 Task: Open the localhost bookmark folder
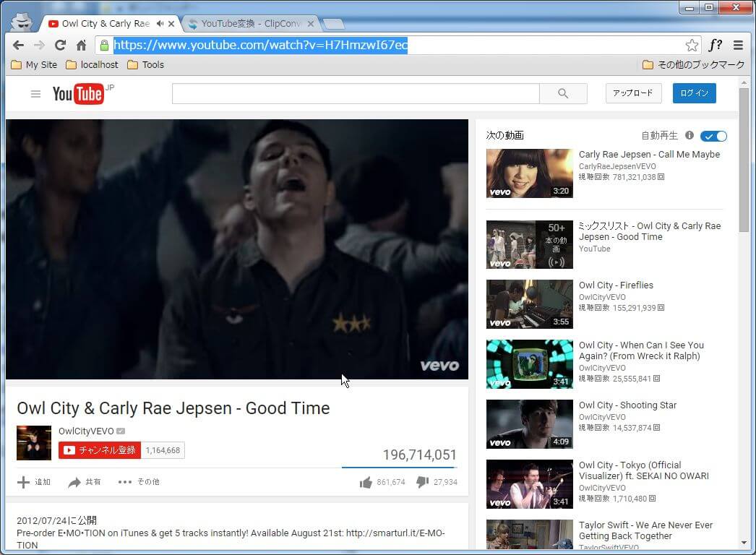point(92,65)
